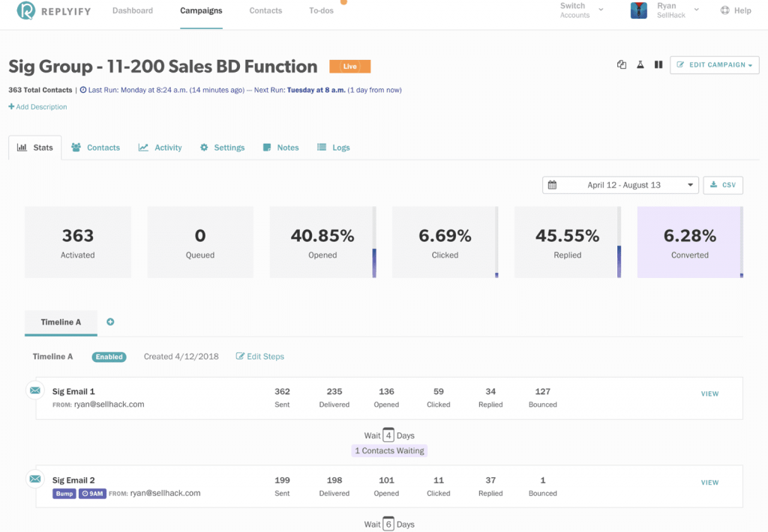Viewport: 768px width, 532px height.
Task: Open the Logs tab
Action: tap(334, 148)
